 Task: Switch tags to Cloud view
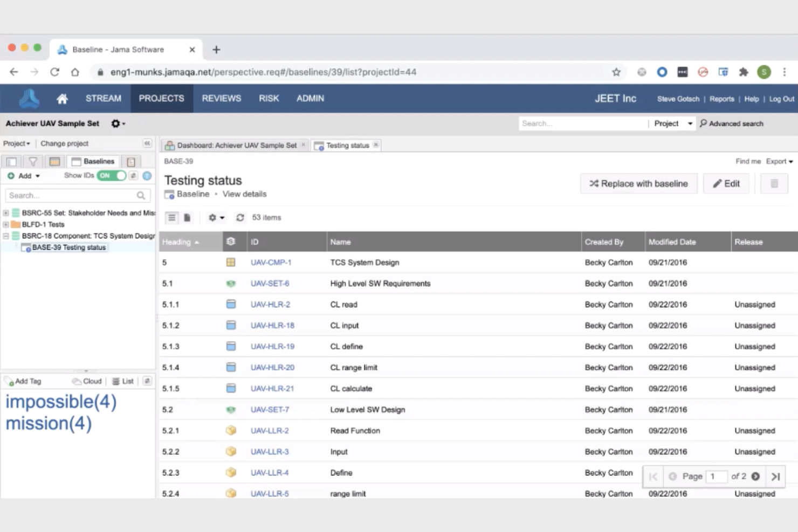87,381
